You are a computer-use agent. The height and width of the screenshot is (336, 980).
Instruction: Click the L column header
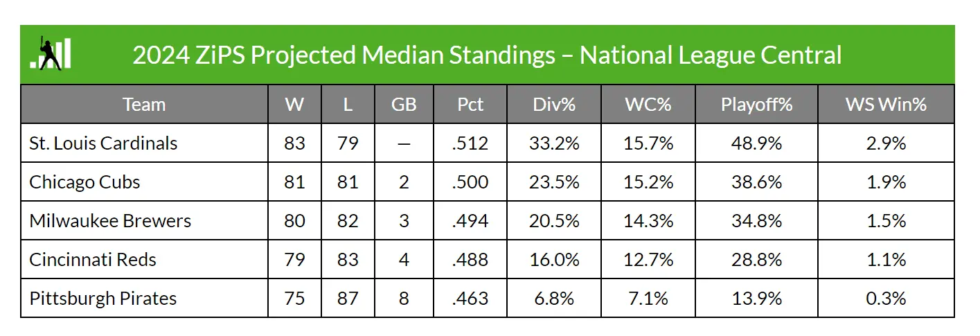tap(348, 104)
